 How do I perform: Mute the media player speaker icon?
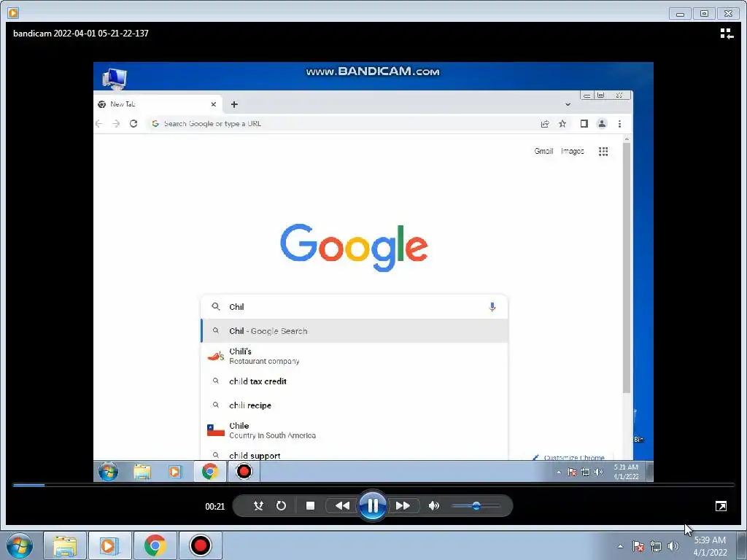point(433,506)
